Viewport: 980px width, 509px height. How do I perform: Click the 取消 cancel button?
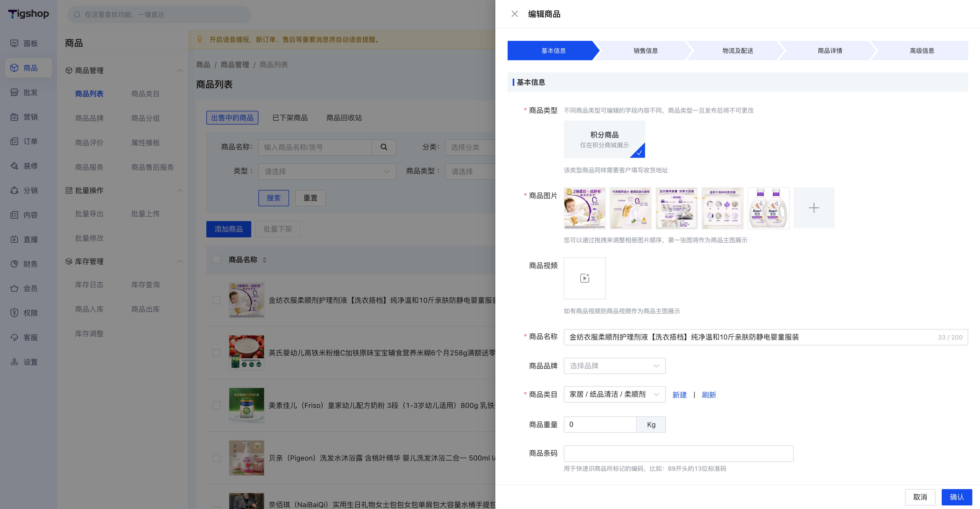tap(920, 497)
